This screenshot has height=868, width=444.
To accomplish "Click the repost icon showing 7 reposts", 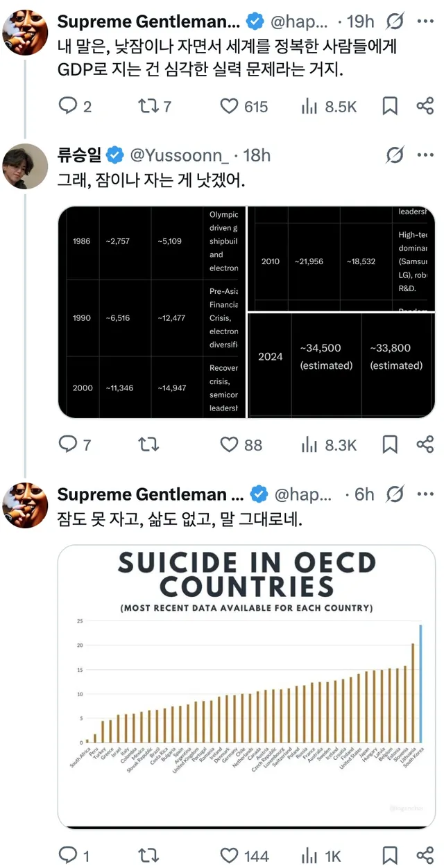I will point(148,106).
